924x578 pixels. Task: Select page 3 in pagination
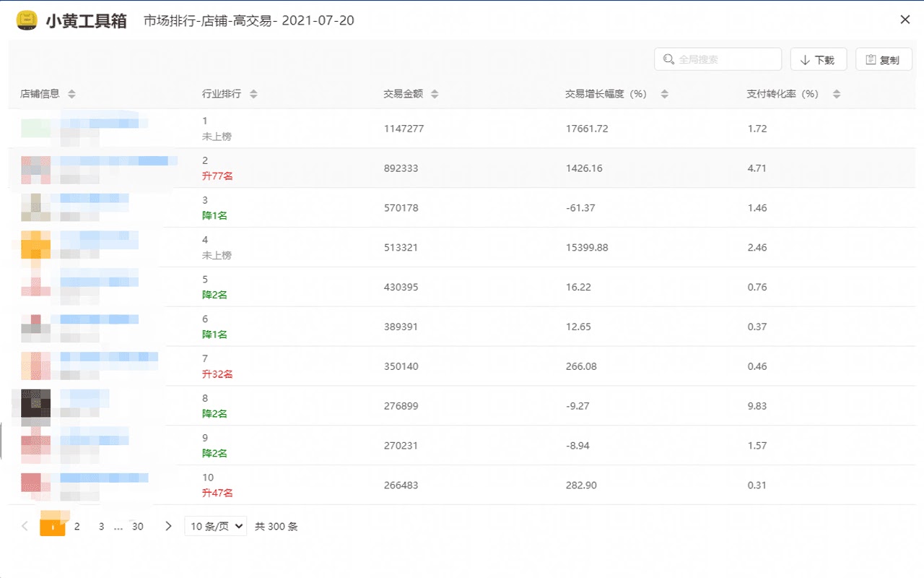102,527
